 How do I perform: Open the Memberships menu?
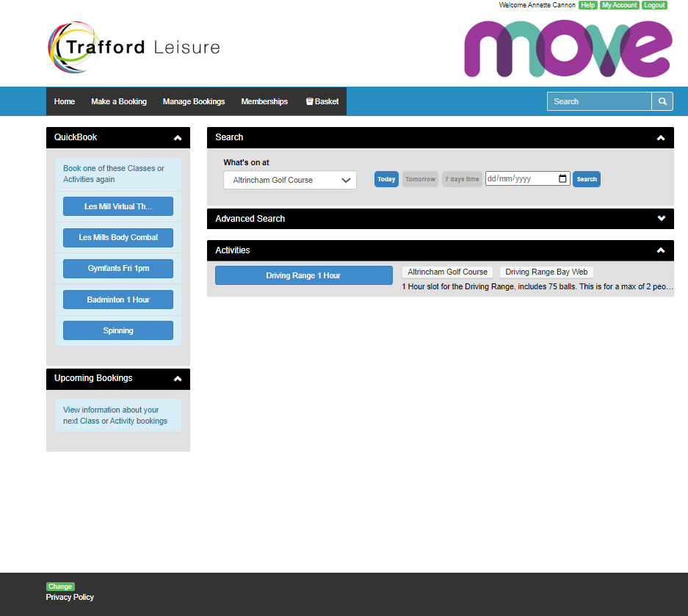[x=264, y=101]
